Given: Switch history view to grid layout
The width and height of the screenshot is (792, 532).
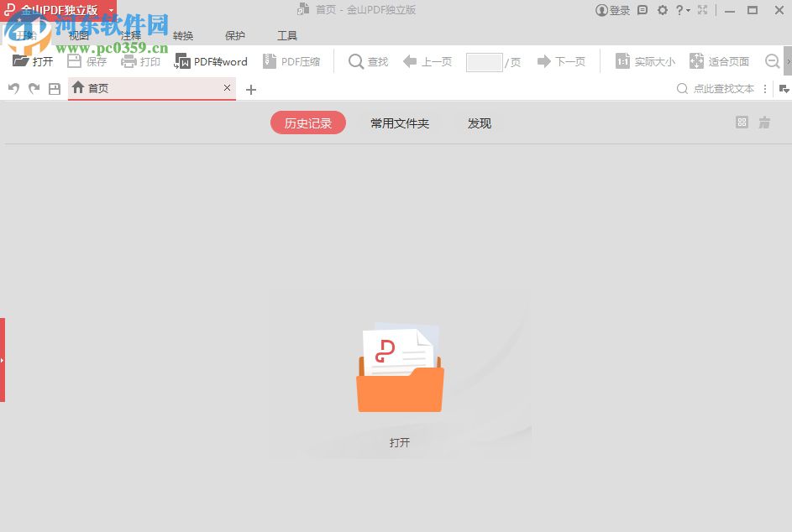Looking at the screenshot, I should click(741, 123).
